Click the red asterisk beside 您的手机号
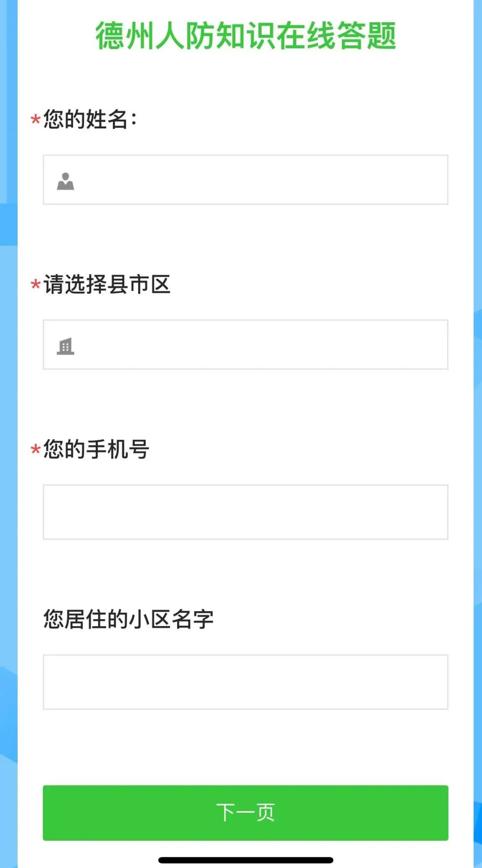Screen dimensions: 482x868 coord(36,450)
